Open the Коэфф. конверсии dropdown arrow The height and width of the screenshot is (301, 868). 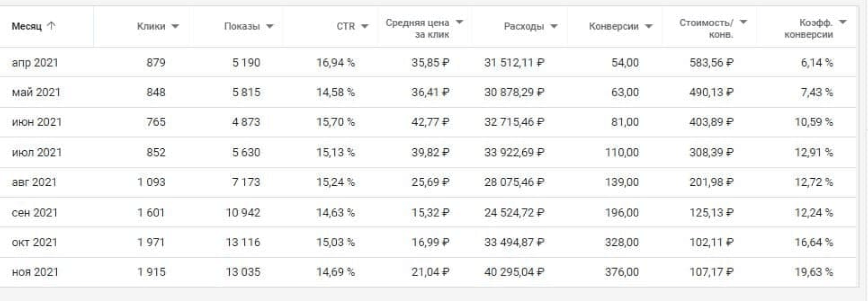coord(842,22)
